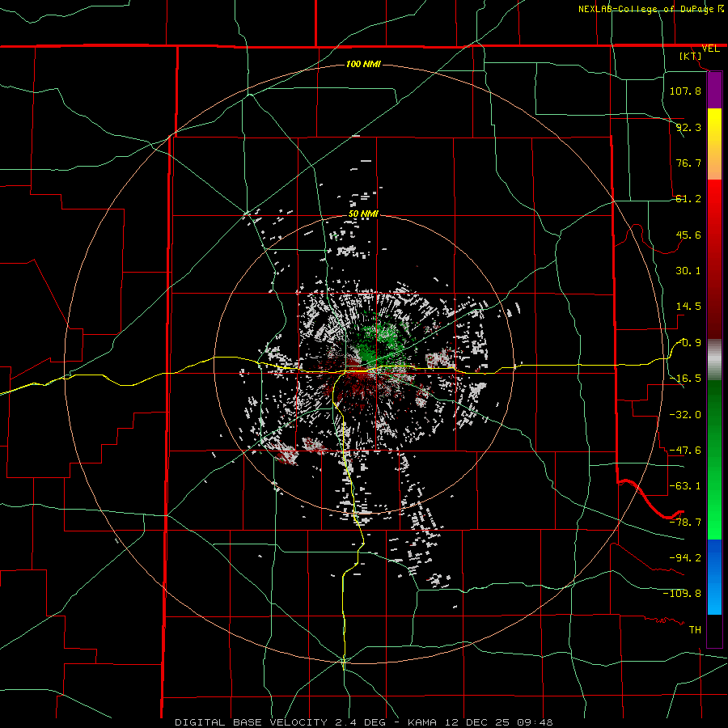Click the -78.7 scale label
Viewport: 728px width, 728px height.
coord(685,523)
